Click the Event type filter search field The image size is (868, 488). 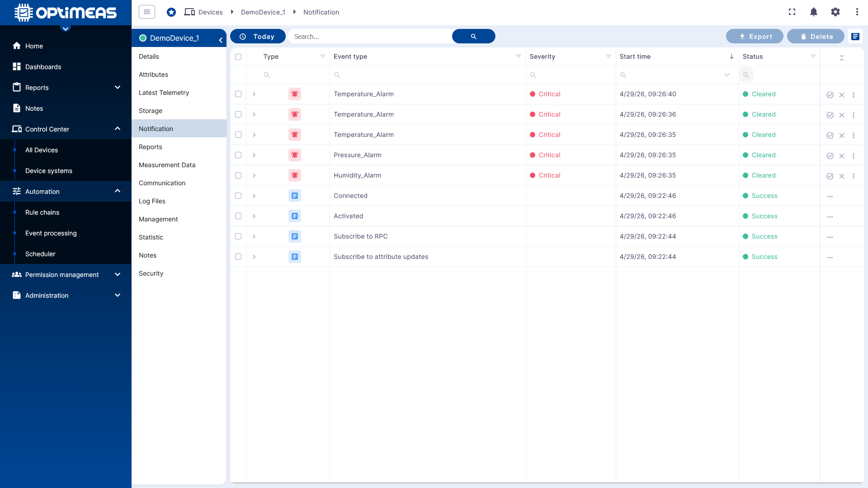(428, 75)
